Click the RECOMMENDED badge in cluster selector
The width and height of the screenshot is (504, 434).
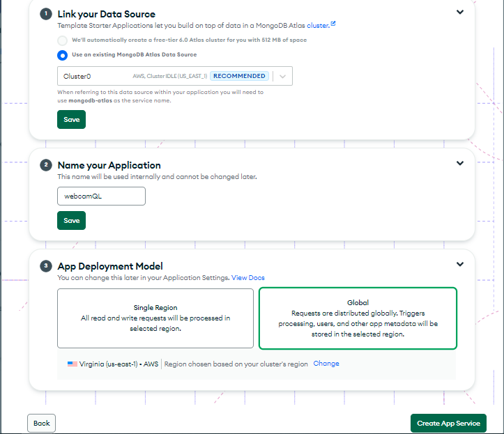pos(239,76)
